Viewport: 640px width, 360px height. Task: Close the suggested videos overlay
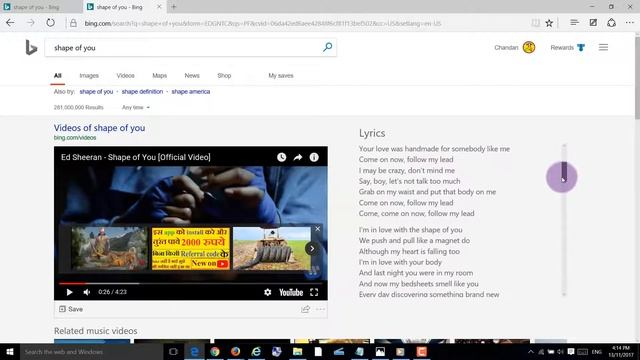click(318, 229)
